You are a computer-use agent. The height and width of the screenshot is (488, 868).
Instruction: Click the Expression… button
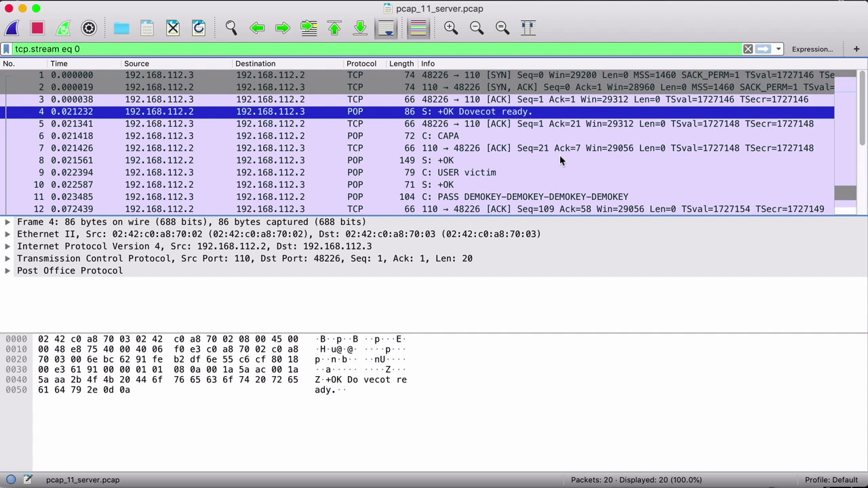(x=812, y=49)
